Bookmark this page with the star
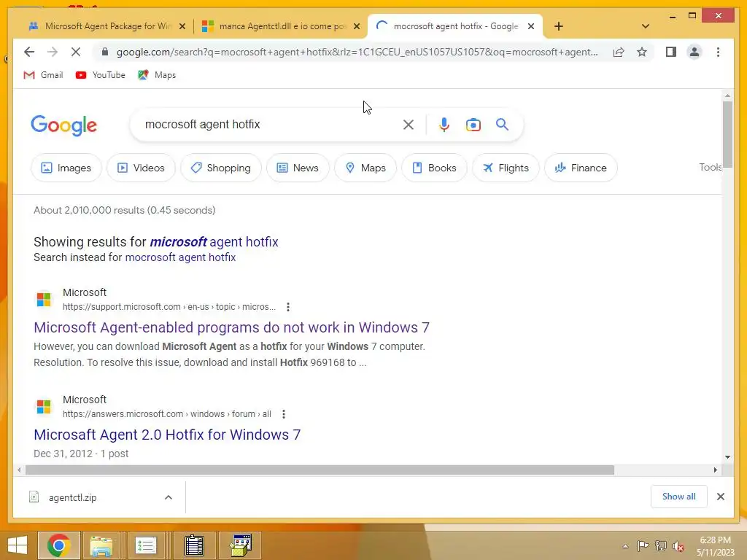747x560 pixels. point(642,52)
